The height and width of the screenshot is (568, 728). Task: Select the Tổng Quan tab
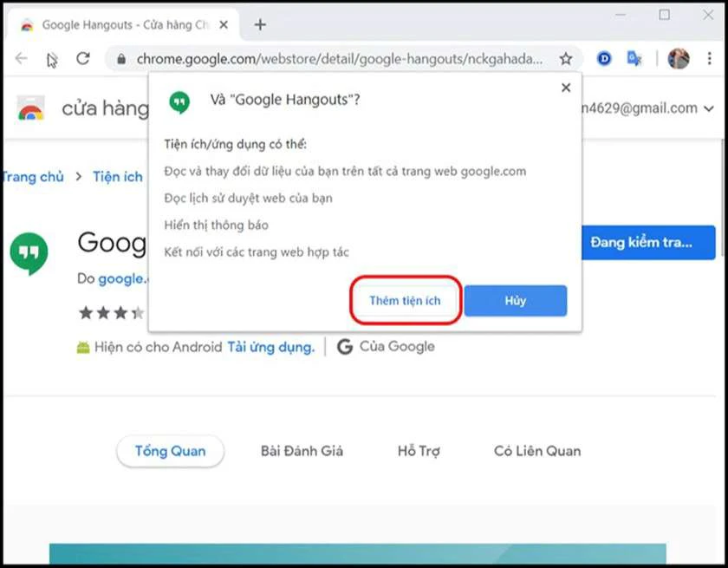coord(171,451)
